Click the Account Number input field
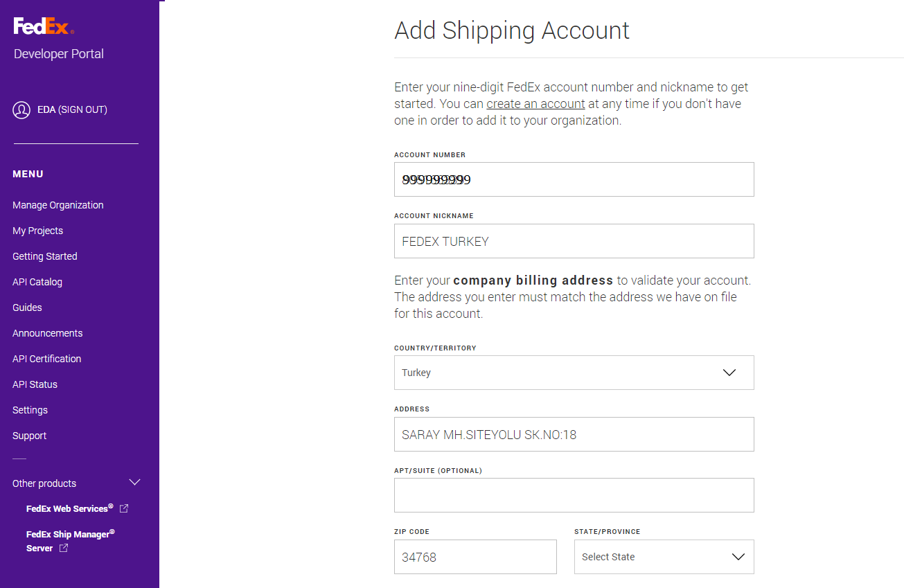This screenshot has width=904, height=588. click(574, 179)
